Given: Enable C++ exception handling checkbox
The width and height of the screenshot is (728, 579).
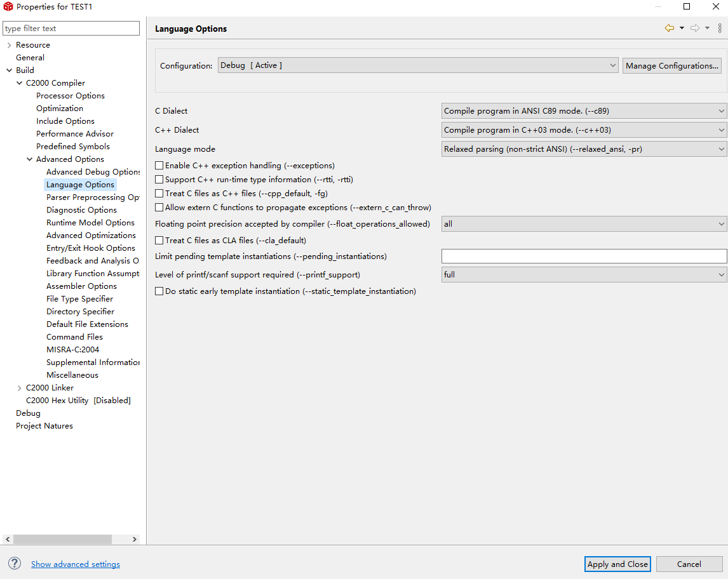Looking at the screenshot, I should pyautogui.click(x=159, y=166).
